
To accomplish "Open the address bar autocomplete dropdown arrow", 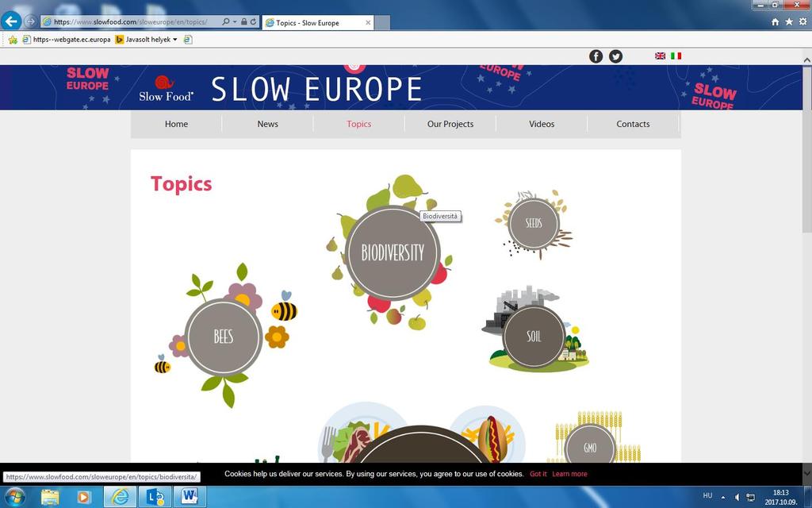I will pyautogui.click(x=235, y=21).
